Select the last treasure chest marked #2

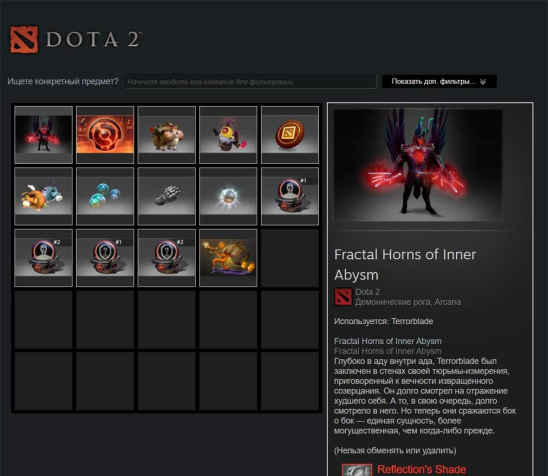pyautogui.click(x=167, y=258)
